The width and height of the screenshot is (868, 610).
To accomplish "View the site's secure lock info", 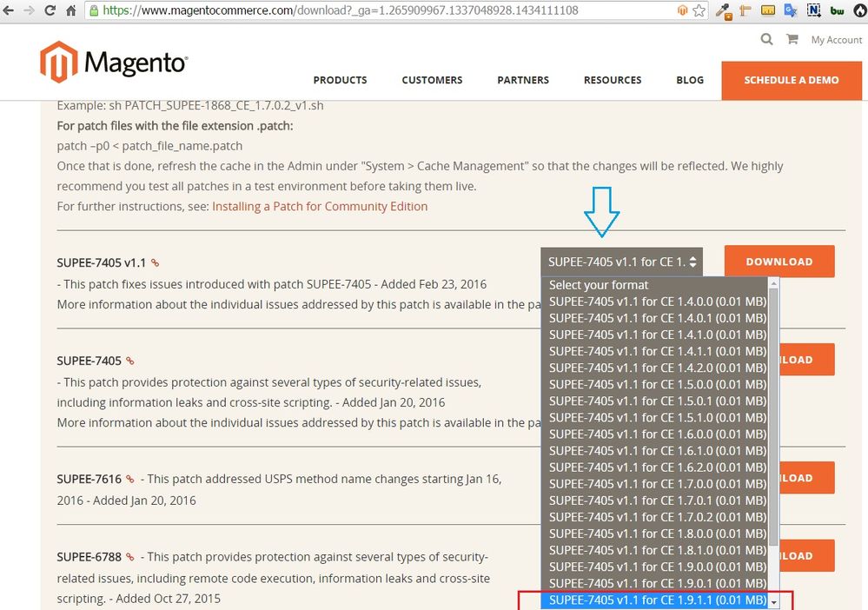I will [x=94, y=10].
